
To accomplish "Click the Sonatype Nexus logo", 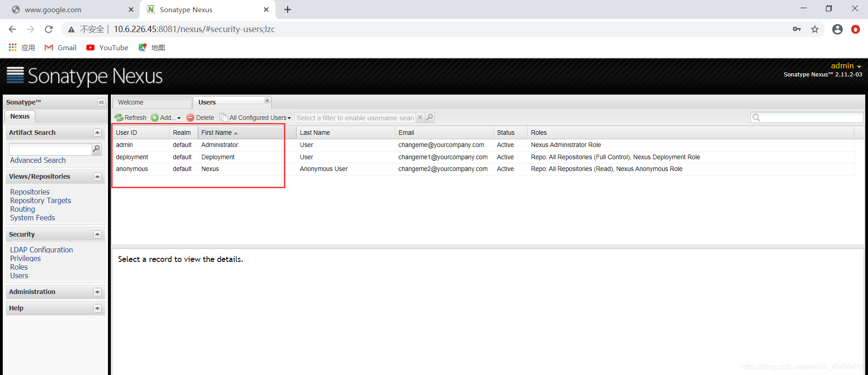I will coord(85,76).
